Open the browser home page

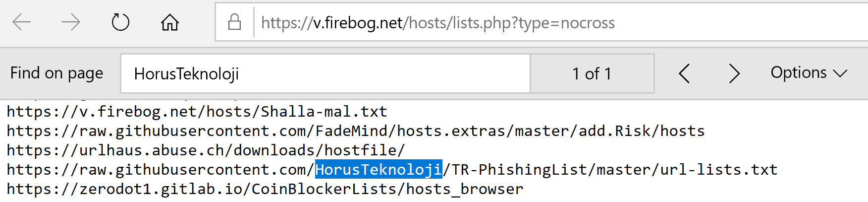tap(169, 22)
